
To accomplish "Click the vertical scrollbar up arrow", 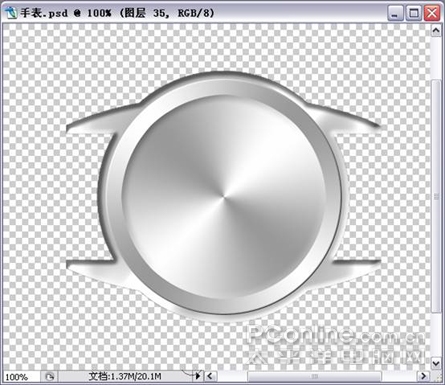I will pos(436,31).
